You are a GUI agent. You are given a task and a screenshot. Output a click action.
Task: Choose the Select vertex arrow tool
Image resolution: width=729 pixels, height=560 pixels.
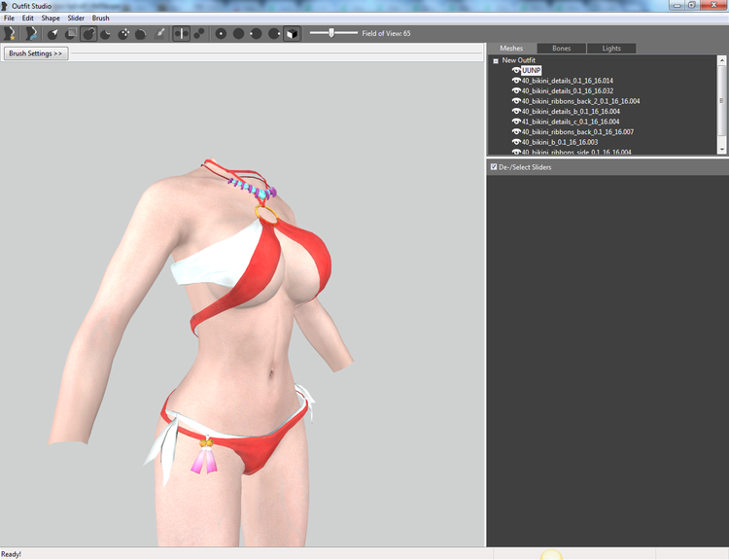[x=52, y=33]
